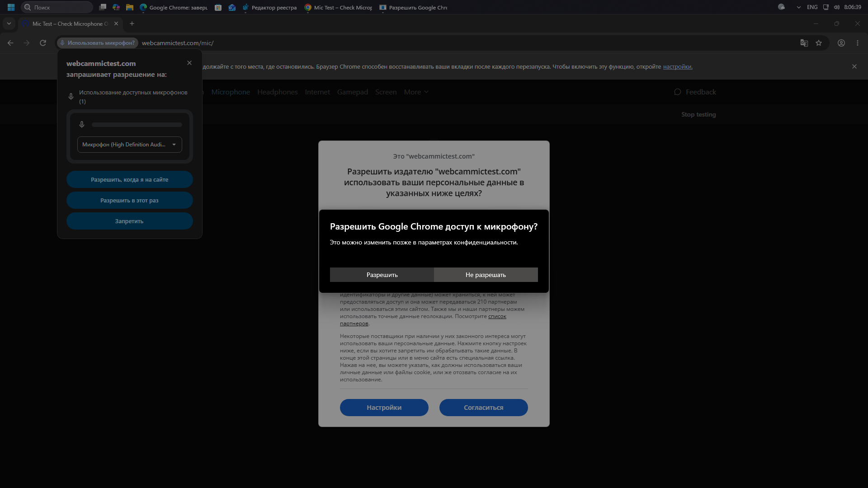Screen dimensions: 868x488
Task: Go back to the previous page
Action: [x=10, y=43]
